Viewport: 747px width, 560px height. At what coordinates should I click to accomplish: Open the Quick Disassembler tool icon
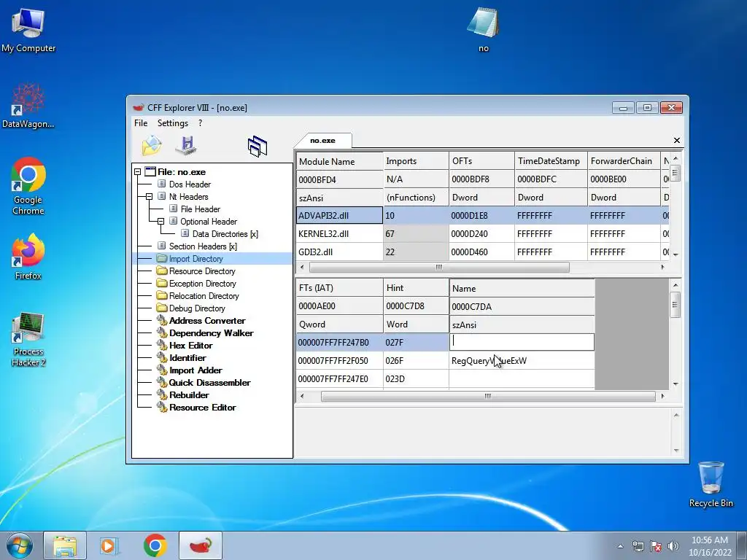[x=162, y=382]
